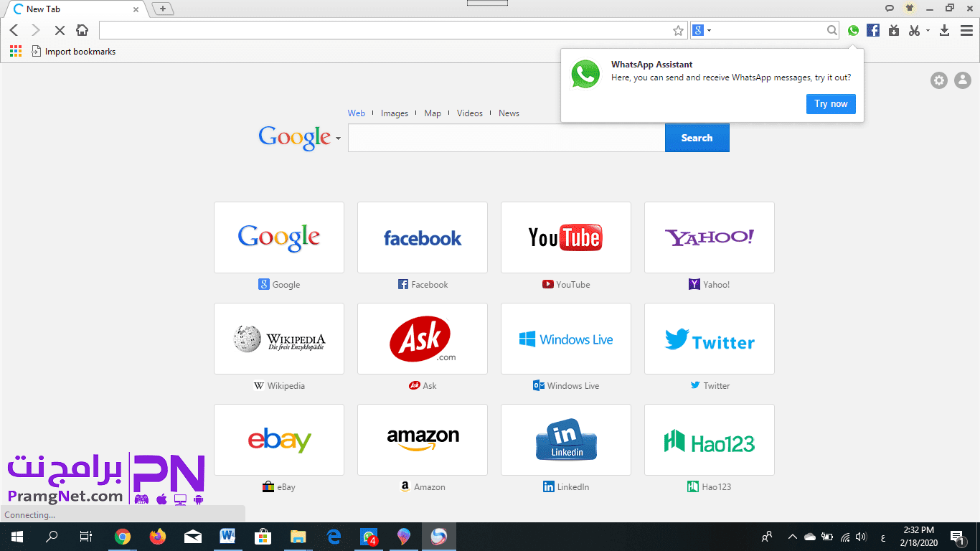Open the video downloader toolbar icon

tap(893, 30)
